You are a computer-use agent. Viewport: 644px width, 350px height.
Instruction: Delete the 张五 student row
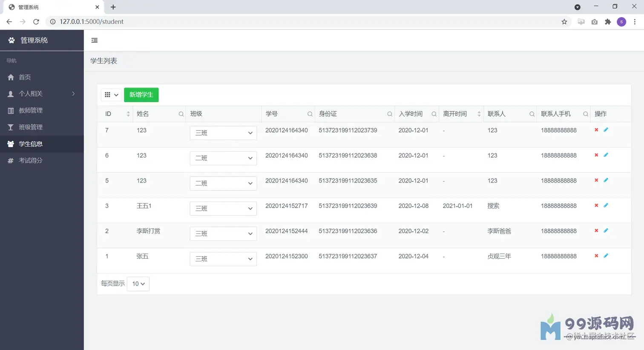tap(596, 255)
